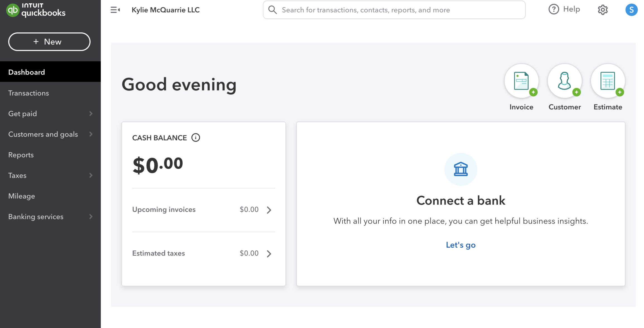Create a new Invoice shortcut icon
644x328 pixels.
(x=521, y=81)
